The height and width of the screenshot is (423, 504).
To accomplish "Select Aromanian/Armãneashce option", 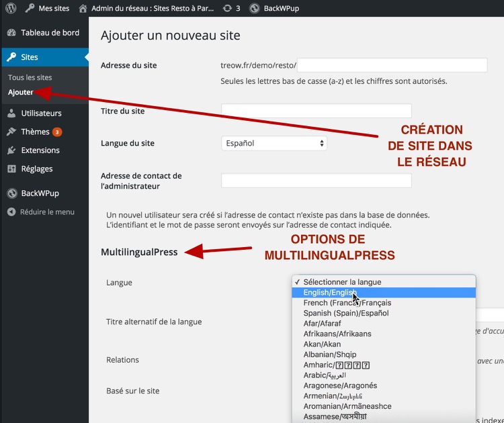I will pyautogui.click(x=384, y=406).
